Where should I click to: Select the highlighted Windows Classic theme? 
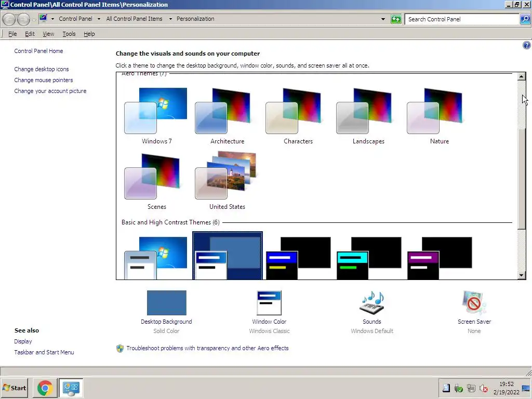(x=228, y=256)
